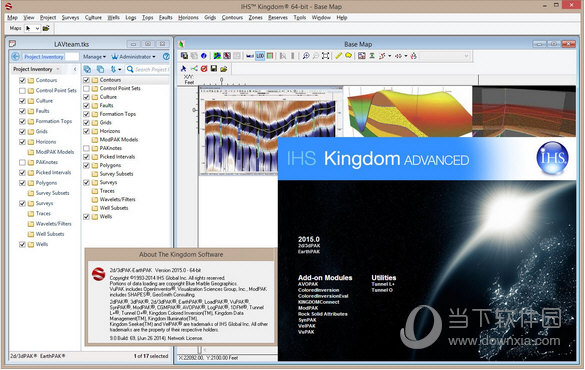The height and width of the screenshot is (370, 585).
Task: Toggle Formation Tops checkbox in left tree
Action: [x=22, y=121]
